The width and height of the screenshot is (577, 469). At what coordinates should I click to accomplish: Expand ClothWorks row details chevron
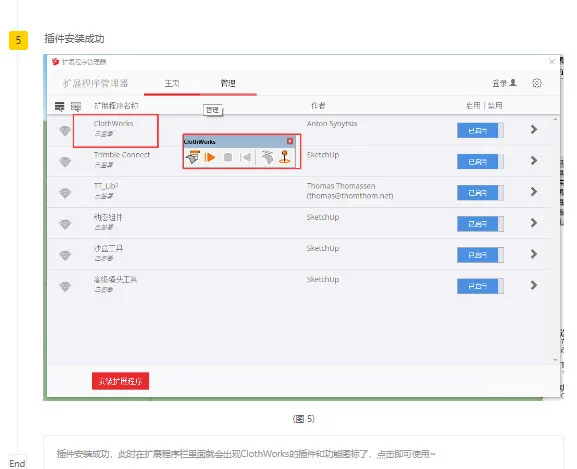click(534, 129)
